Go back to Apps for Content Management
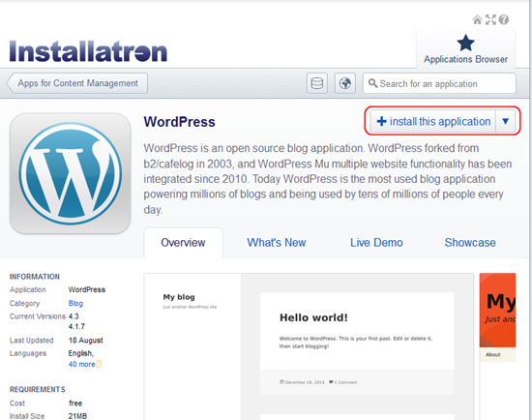This screenshot has width=532, height=420. (77, 83)
